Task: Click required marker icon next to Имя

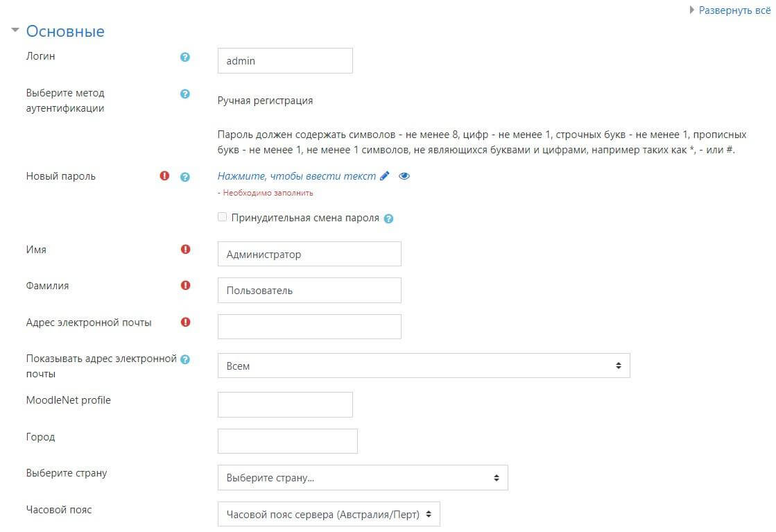Action: coord(186,249)
